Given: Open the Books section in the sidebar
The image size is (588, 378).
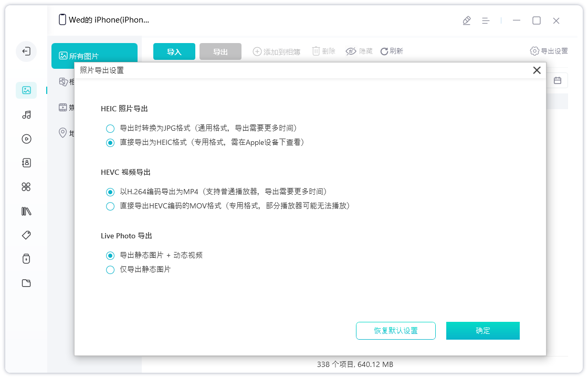Looking at the screenshot, I should 26,211.
